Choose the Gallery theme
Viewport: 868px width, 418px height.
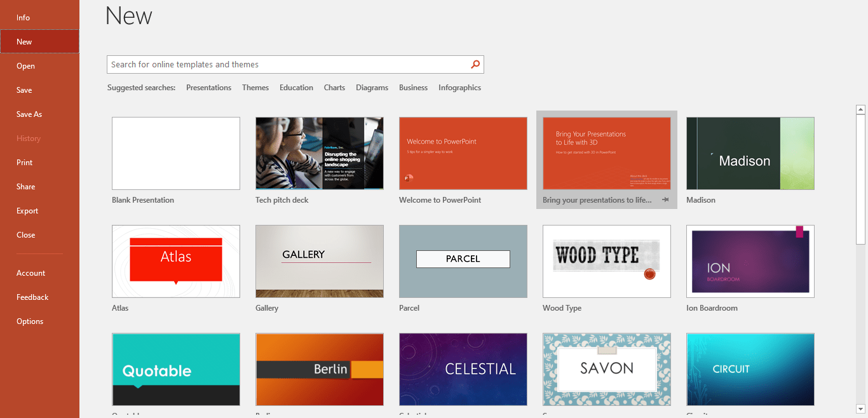point(320,261)
